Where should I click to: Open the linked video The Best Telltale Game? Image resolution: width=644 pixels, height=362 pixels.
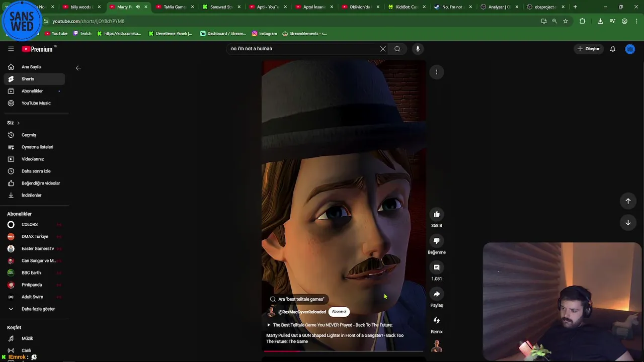coord(330,325)
